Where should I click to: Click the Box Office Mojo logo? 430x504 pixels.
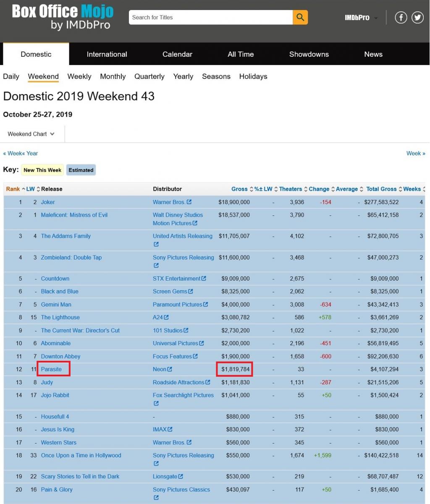pyautogui.click(x=63, y=17)
